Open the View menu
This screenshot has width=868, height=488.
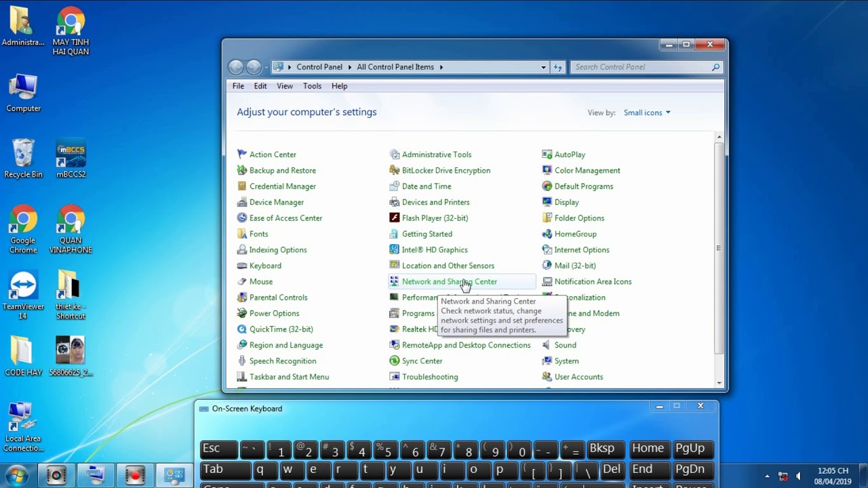pos(285,86)
